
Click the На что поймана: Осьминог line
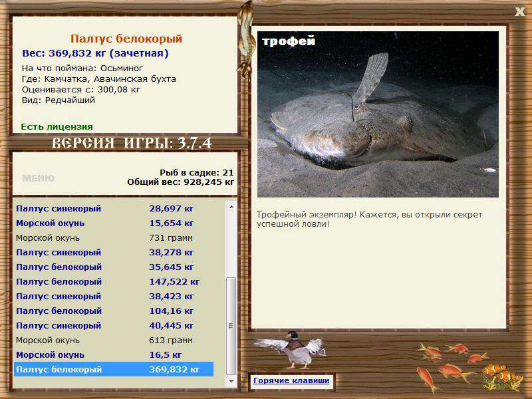[x=82, y=68]
